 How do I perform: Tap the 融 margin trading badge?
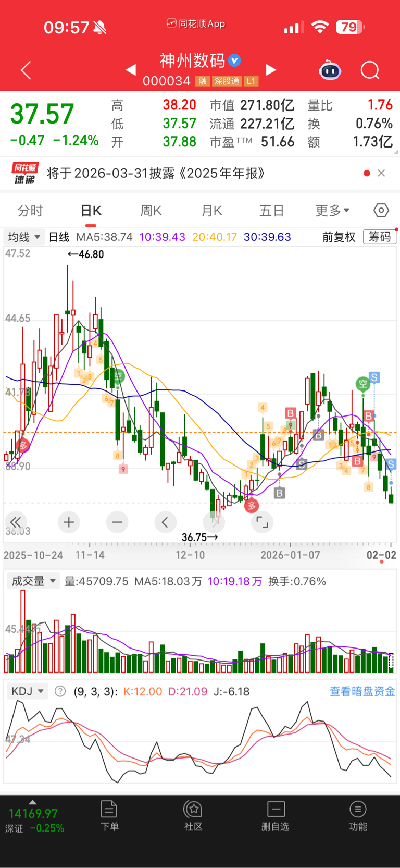[x=203, y=81]
